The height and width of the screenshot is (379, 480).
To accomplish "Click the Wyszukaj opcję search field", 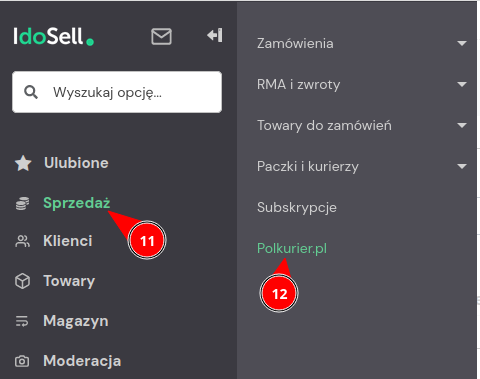I will (x=117, y=92).
